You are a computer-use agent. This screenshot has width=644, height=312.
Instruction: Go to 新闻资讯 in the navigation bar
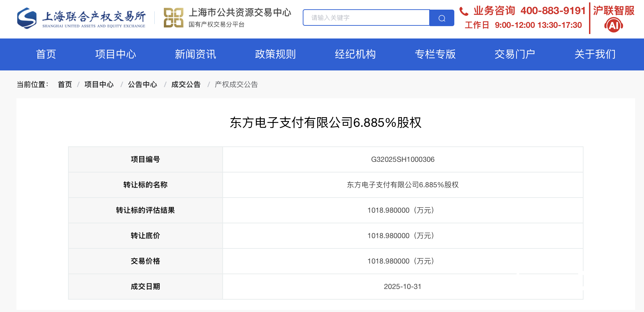click(195, 54)
